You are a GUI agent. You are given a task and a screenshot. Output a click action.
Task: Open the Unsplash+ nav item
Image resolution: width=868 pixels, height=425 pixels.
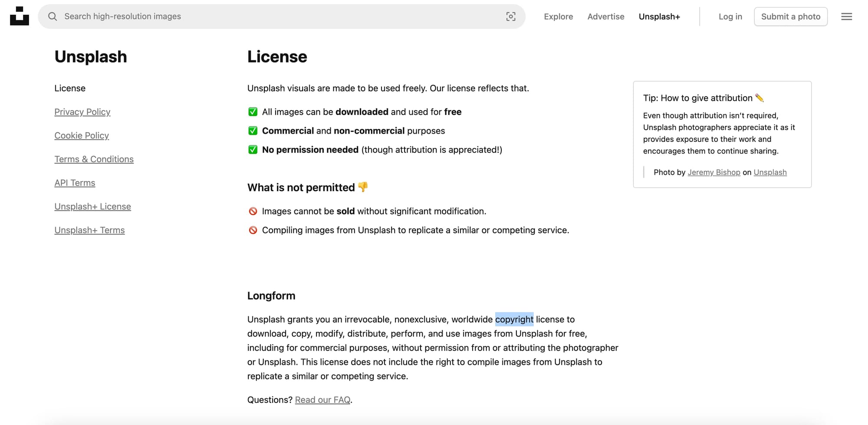[x=659, y=16]
